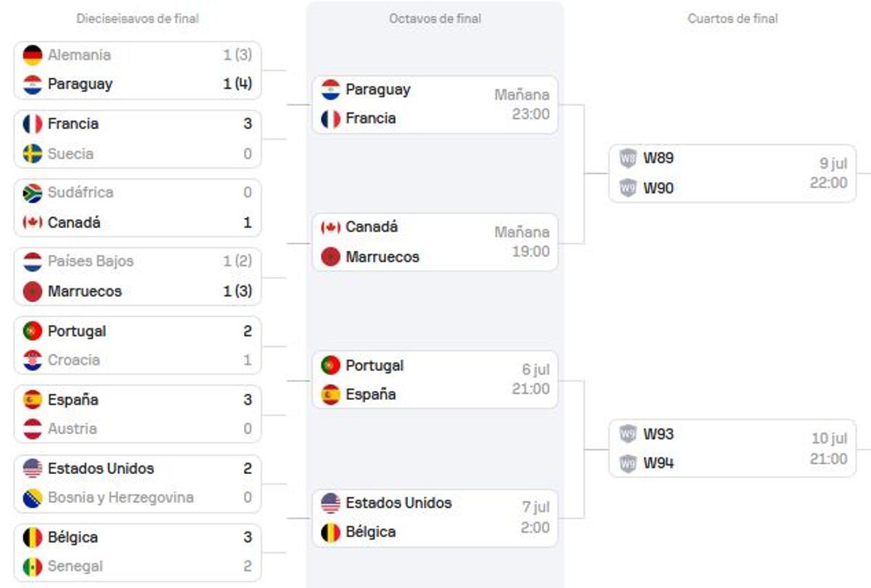Select the Dieciseisavos de final round header
The height and width of the screenshot is (588, 871).
click(x=138, y=19)
